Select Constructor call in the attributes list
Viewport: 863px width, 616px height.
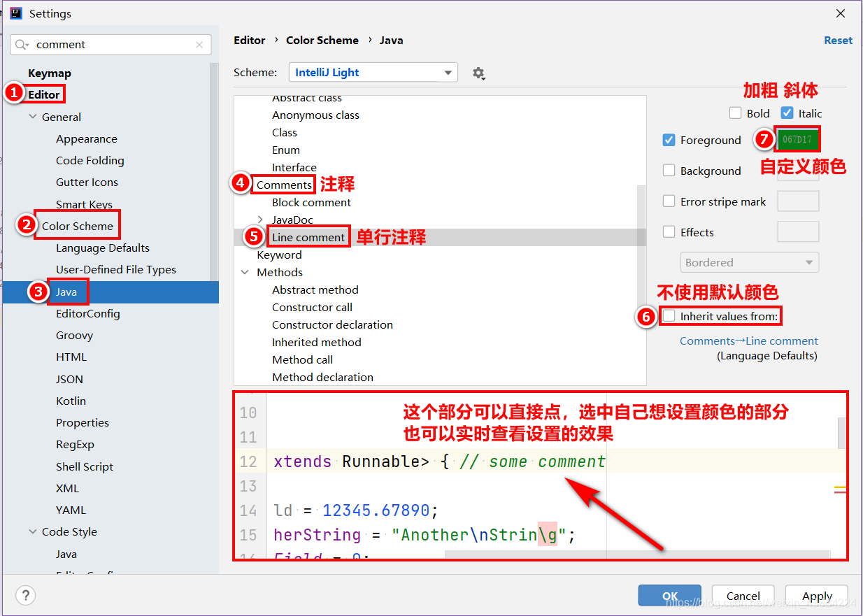tap(313, 307)
